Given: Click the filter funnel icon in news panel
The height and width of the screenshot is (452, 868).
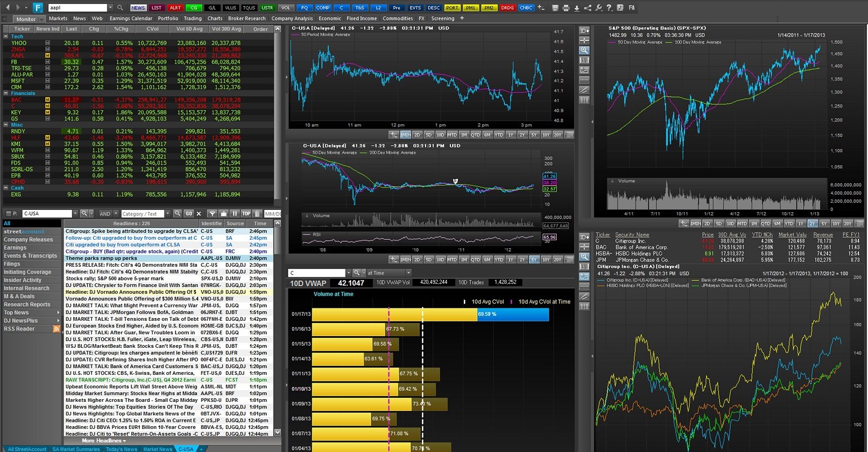Looking at the screenshot, I should pos(211,213).
